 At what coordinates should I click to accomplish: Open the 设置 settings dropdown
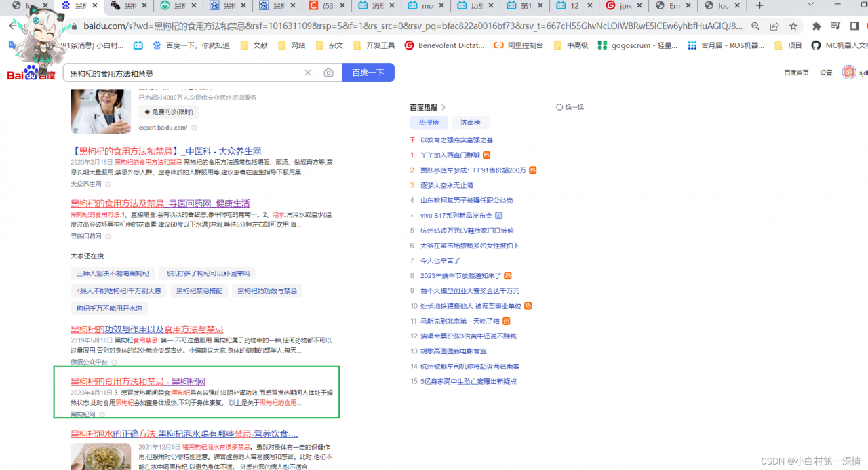pos(825,72)
